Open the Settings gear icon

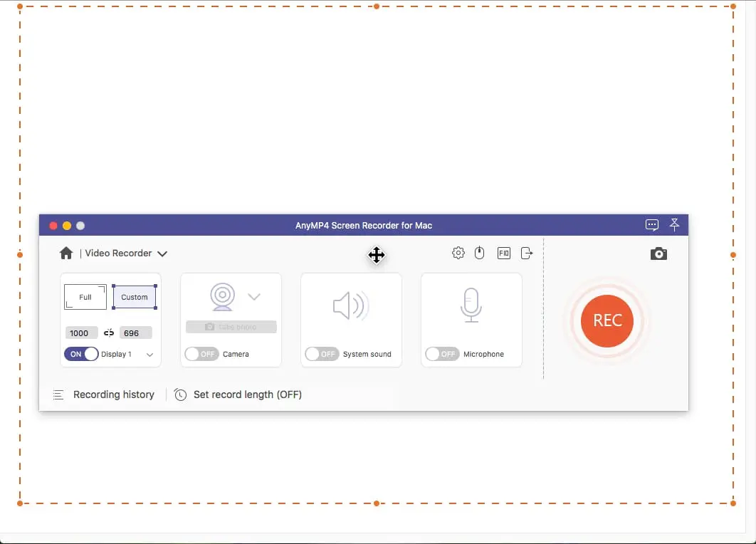(458, 253)
